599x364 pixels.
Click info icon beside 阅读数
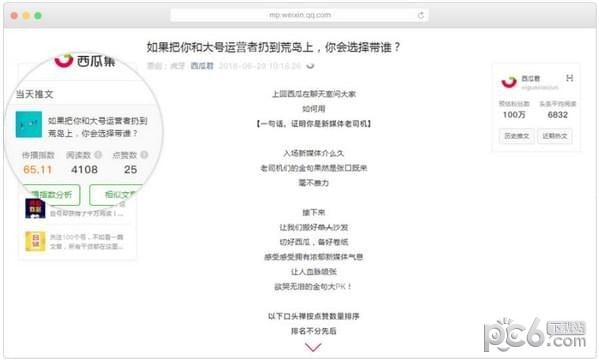98,155
